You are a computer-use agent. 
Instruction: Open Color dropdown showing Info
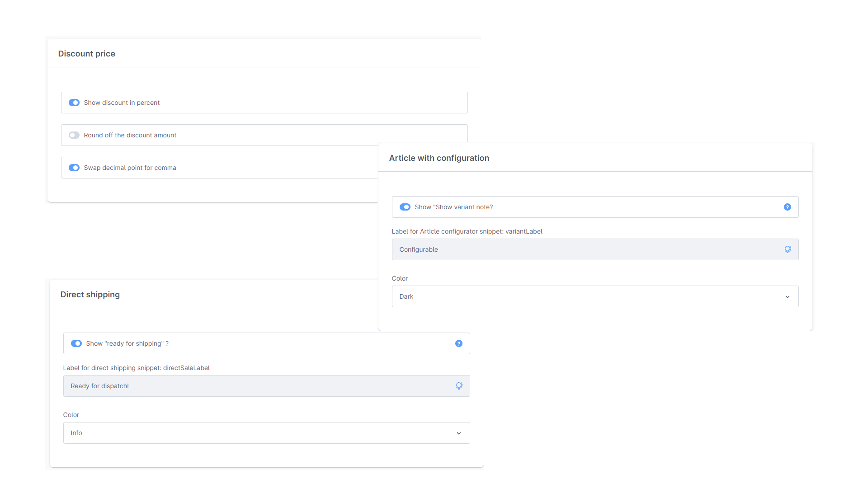(x=266, y=433)
